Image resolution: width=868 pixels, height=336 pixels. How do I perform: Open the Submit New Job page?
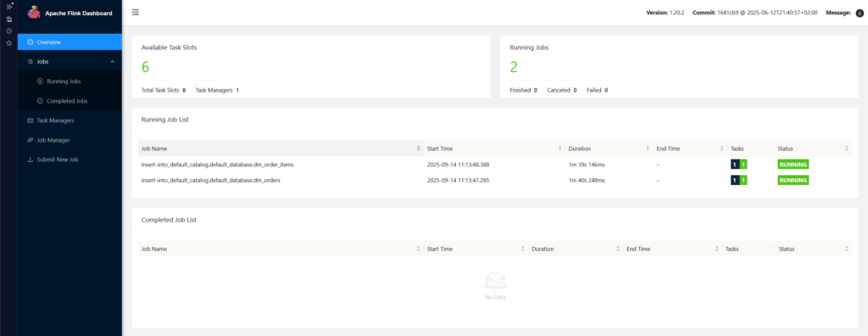pos(70,160)
